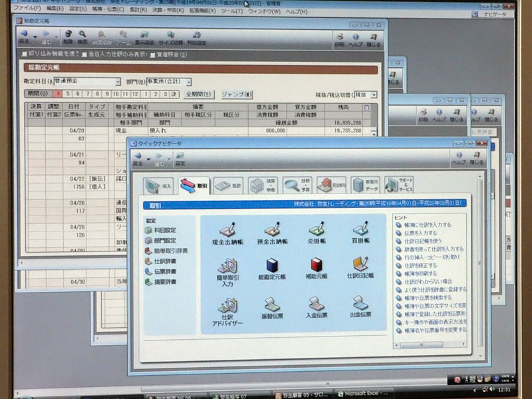Select month 12 in the period selector

click(x=135, y=94)
